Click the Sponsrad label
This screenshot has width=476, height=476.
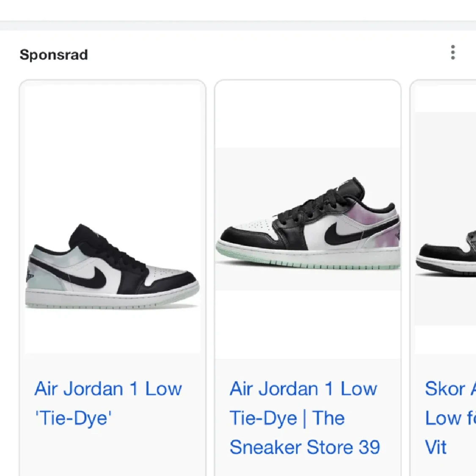(x=54, y=55)
